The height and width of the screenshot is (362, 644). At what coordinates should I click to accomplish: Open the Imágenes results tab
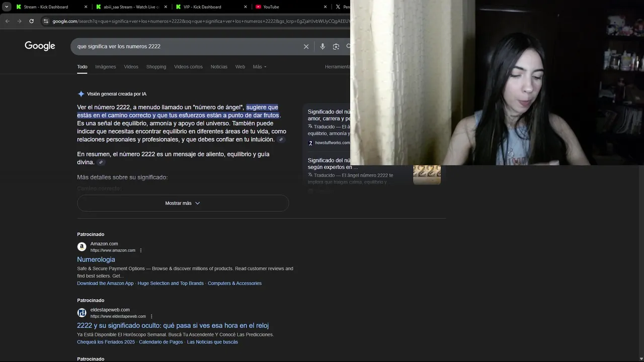(x=106, y=67)
